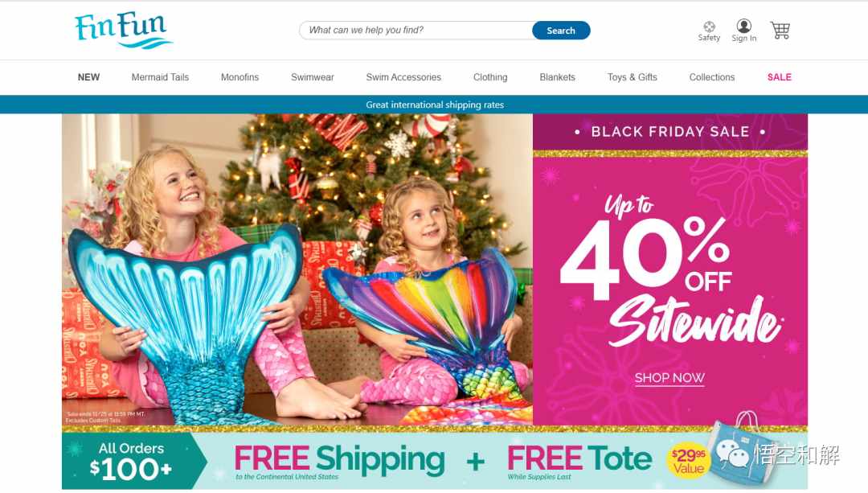Open Swim Accessories in the navigation
868x493 pixels.
click(x=403, y=77)
